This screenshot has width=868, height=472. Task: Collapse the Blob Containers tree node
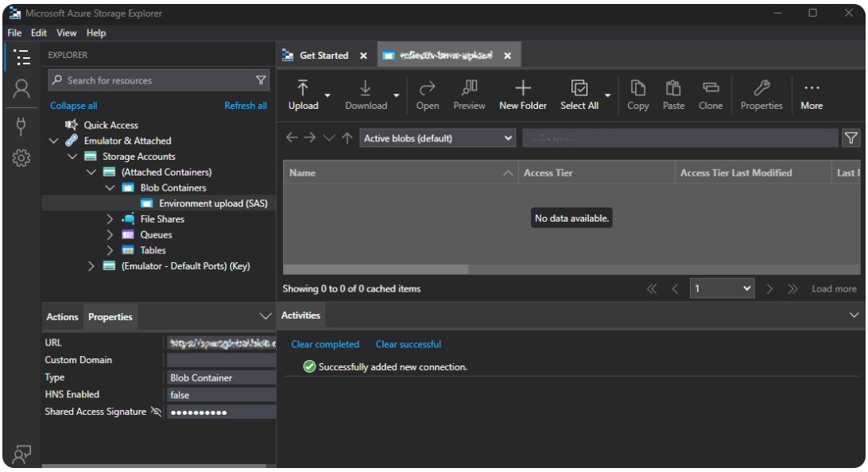tap(110, 188)
